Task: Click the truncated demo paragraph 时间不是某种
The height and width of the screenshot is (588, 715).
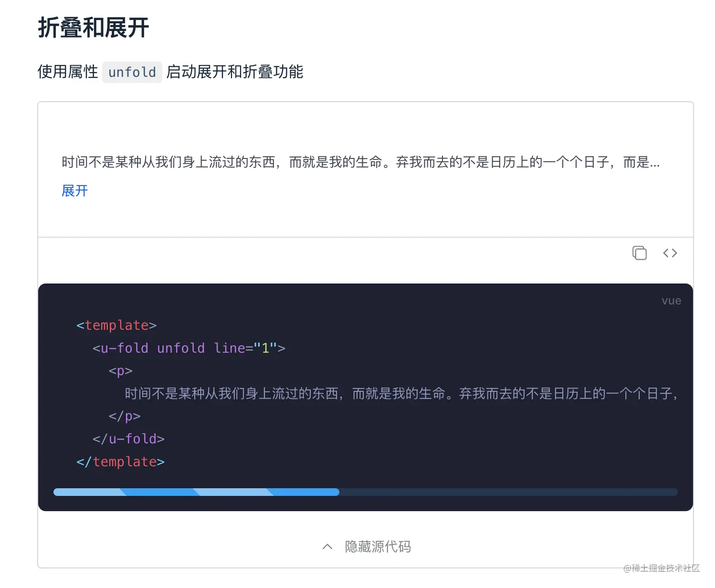Action: pos(361,162)
